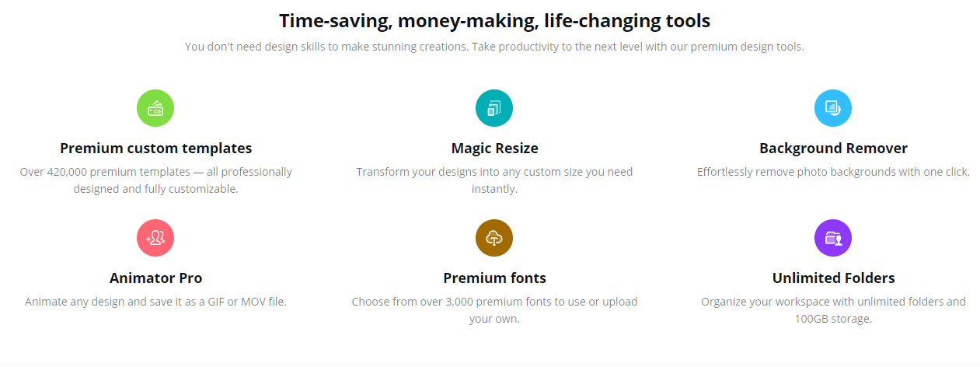The image size is (980, 367).
Task: Click the text about saving as GIF or MOV
Action: (155, 302)
